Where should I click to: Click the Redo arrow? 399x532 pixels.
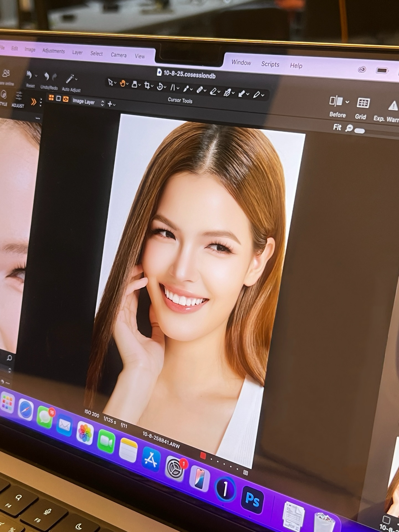coord(55,77)
